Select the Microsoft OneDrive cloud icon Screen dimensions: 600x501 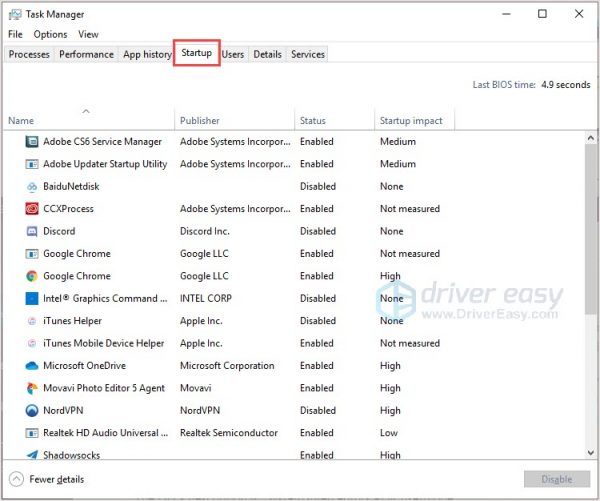pyautogui.click(x=32, y=366)
